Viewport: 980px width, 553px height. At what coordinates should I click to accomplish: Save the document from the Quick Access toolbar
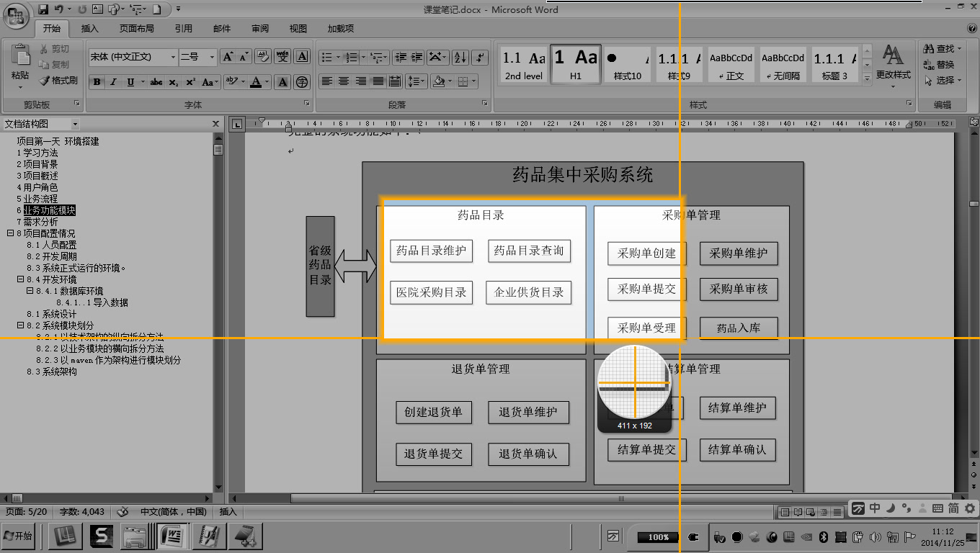(x=43, y=9)
